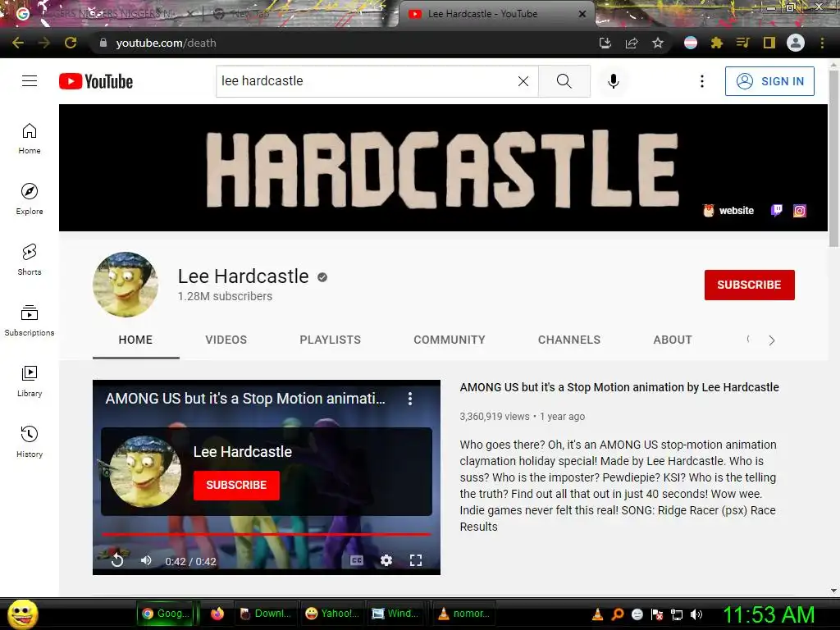This screenshot has height=630, width=840.
Task: Toggle closed captions in the player
Action: (357, 560)
